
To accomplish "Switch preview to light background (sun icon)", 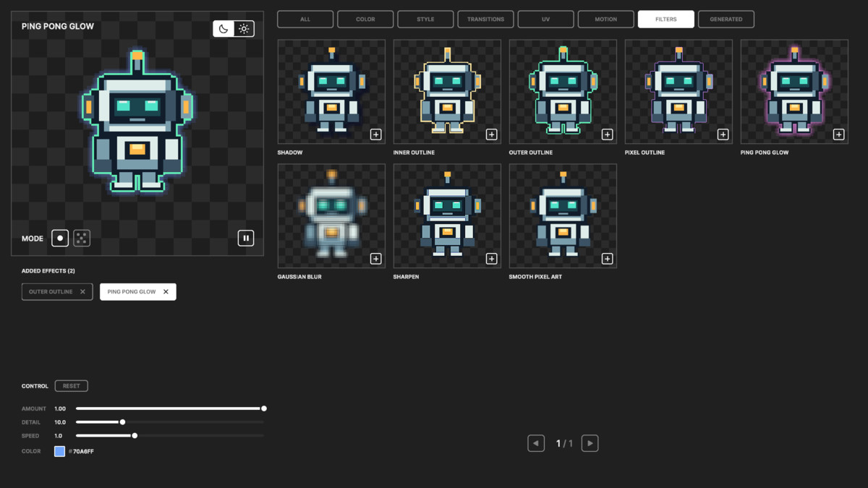I will 244,29.
